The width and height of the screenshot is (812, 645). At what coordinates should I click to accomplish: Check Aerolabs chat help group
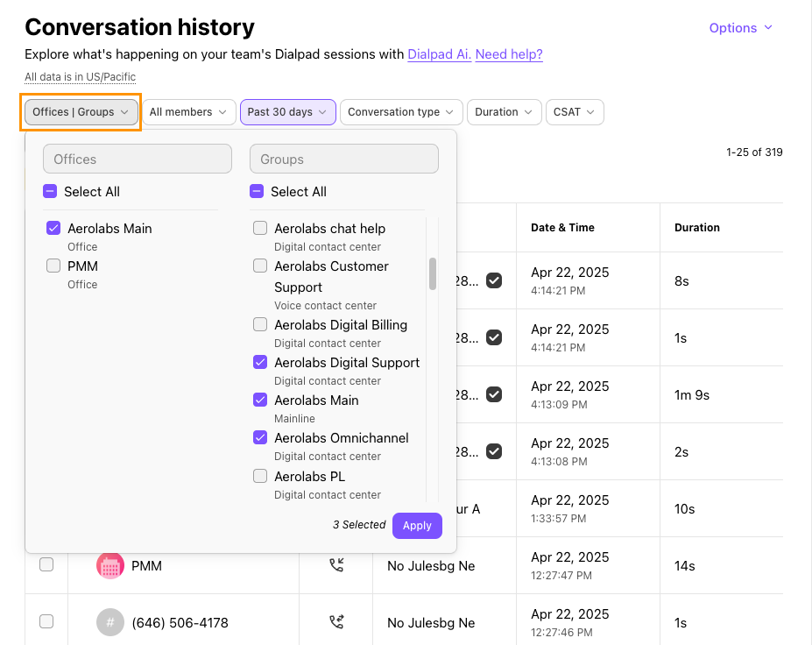pos(260,228)
